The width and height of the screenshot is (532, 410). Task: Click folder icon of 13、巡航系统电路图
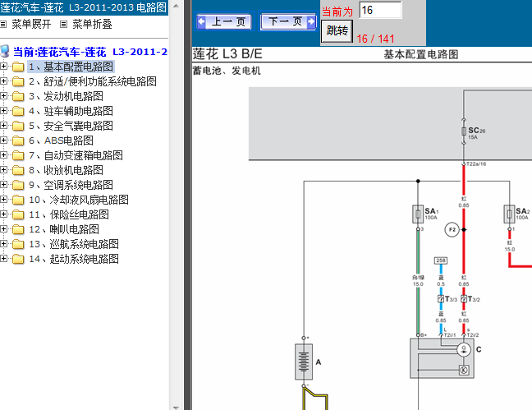(18, 244)
